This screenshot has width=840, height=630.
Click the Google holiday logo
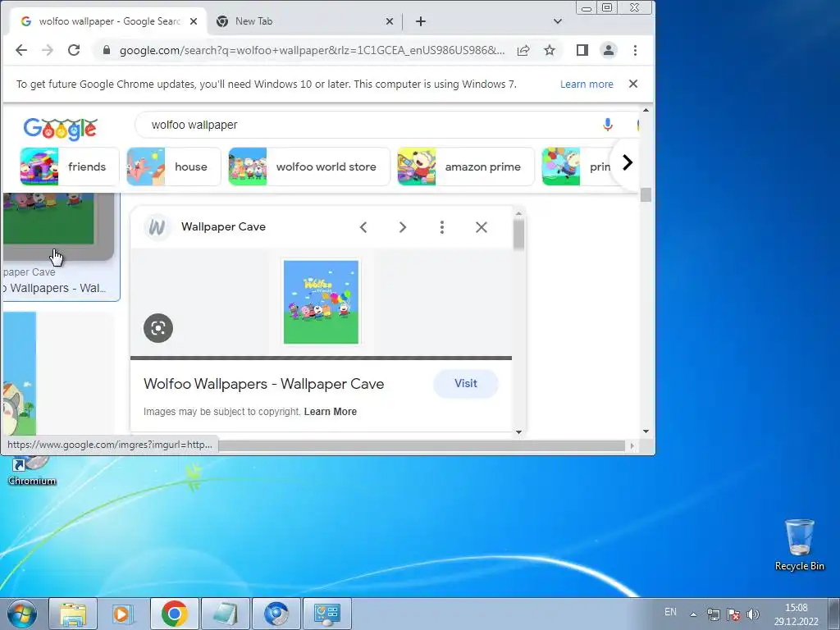[61, 129]
